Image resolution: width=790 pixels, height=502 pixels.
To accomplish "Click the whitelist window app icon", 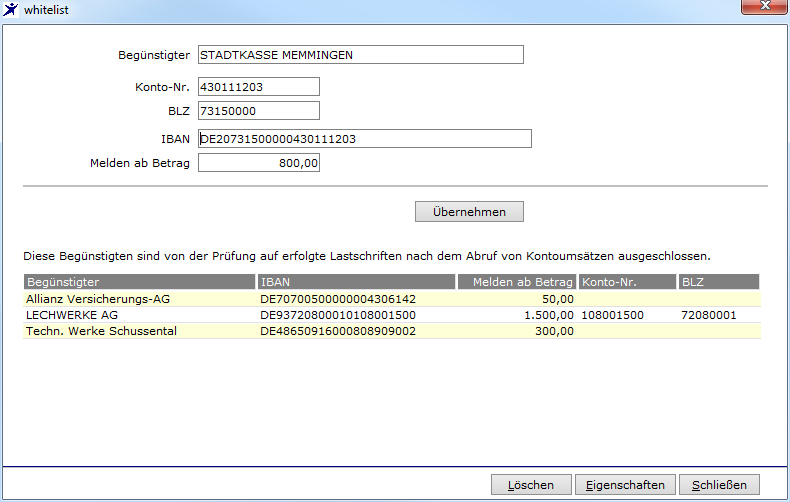I will point(10,10).
